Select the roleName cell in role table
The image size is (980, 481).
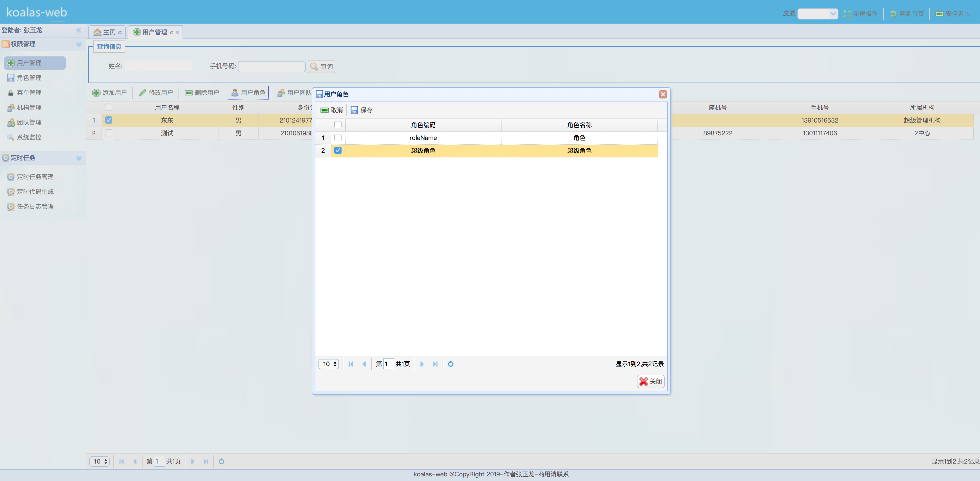tap(423, 138)
